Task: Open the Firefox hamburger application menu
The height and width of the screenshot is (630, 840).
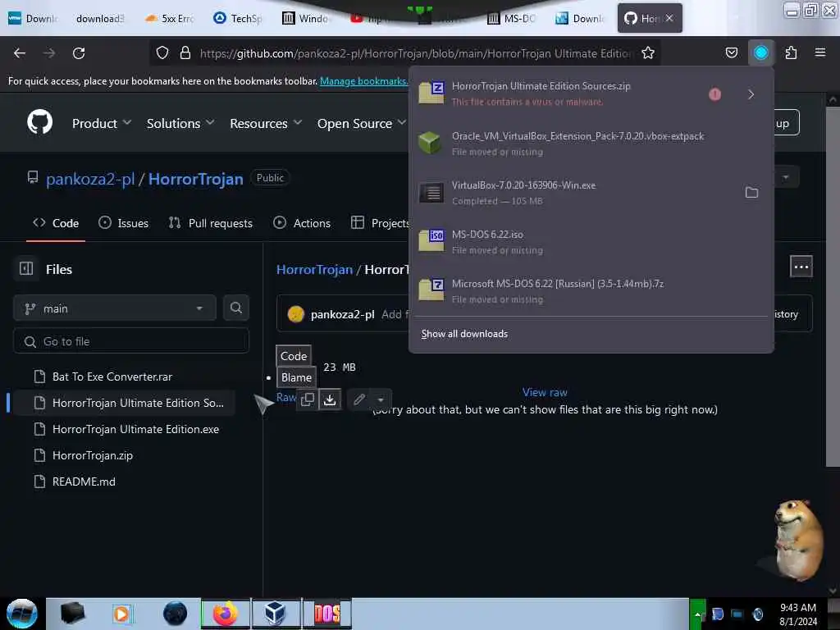Action: click(820, 52)
